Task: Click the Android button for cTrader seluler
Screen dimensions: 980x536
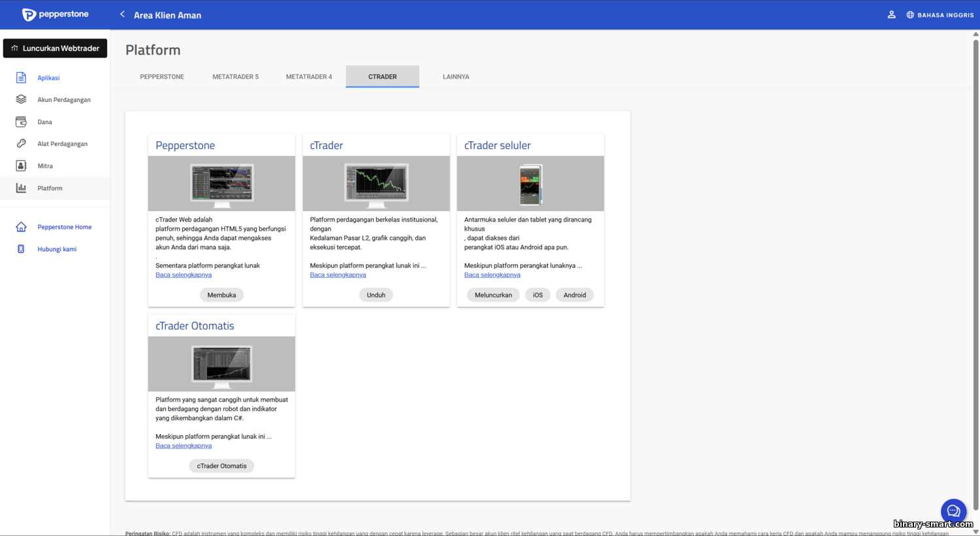Action: [x=574, y=295]
